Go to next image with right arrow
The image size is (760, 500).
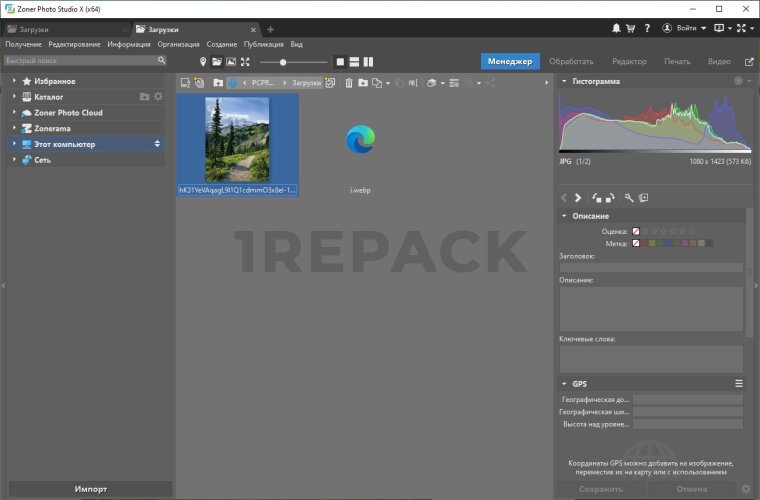tap(578, 198)
